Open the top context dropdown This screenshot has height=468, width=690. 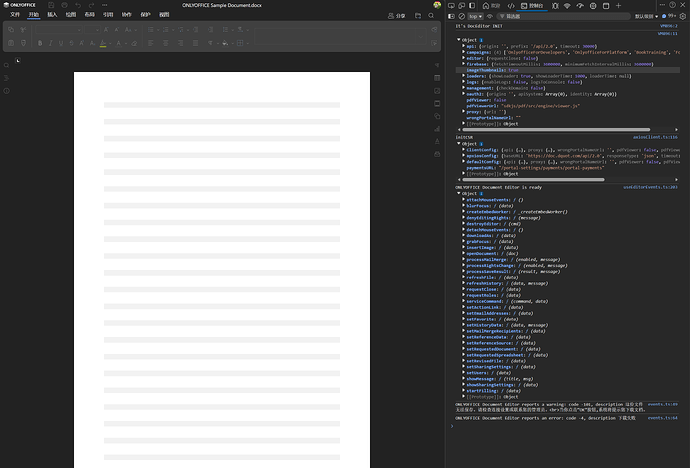pyautogui.click(x=476, y=16)
